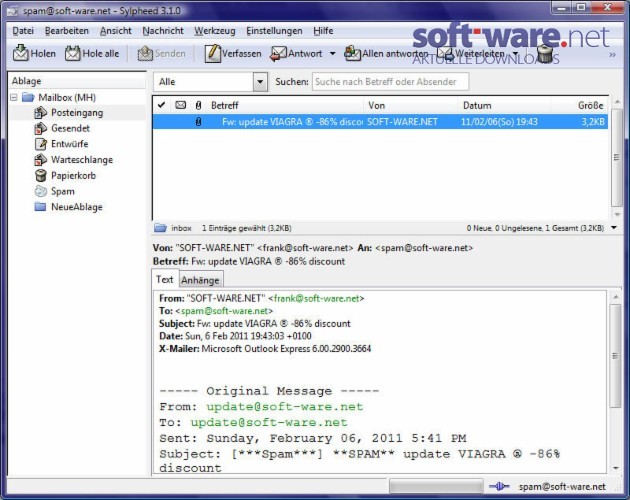Select the VIAGRA discount message row

pyautogui.click(x=380, y=121)
